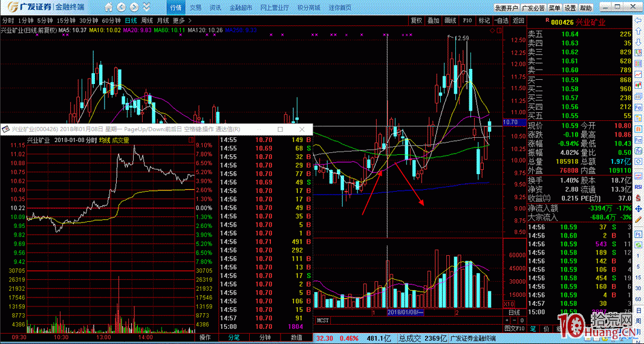Click the F12 icon in right sidebar
644x344 pixels.
point(638,140)
